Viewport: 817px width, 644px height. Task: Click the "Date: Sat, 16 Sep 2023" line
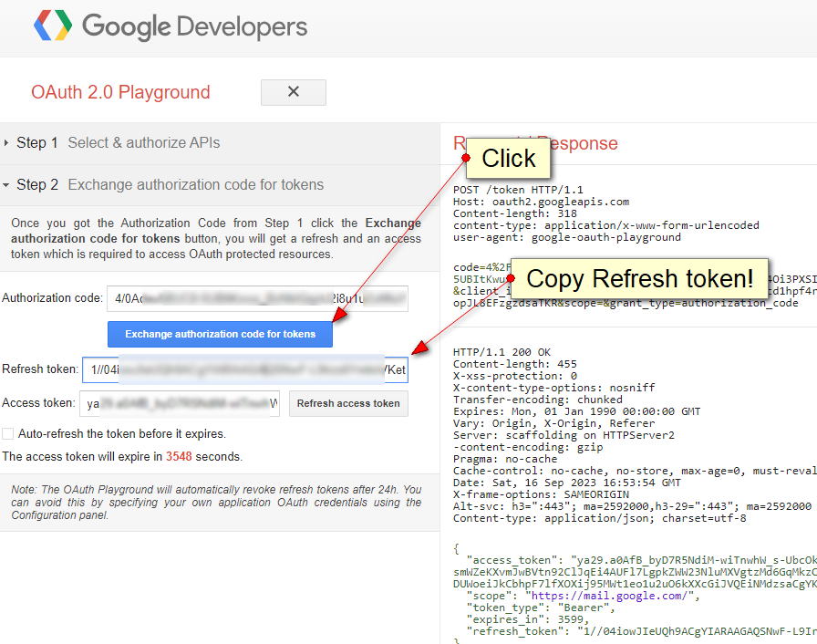pyautogui.click(x=567, y=483)
